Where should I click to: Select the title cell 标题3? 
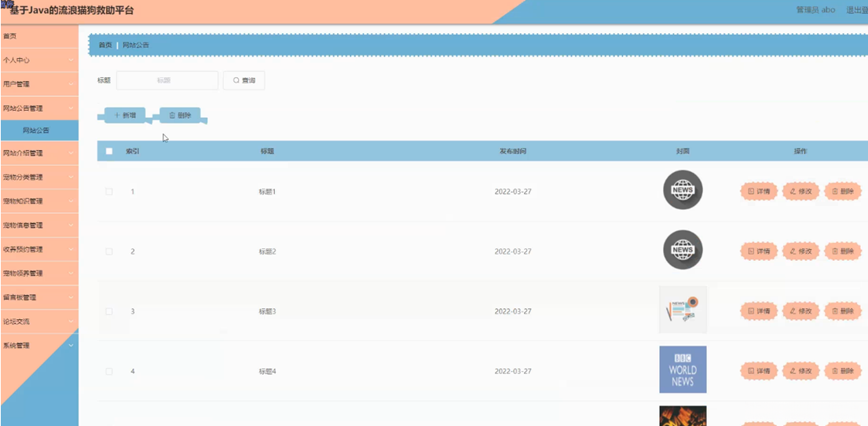(267, 311)
